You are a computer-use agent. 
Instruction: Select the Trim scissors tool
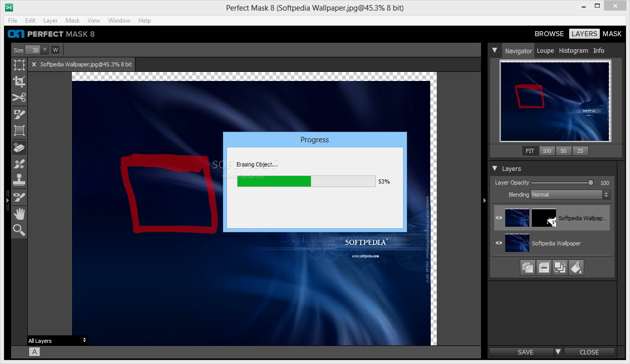click(19, 98)
